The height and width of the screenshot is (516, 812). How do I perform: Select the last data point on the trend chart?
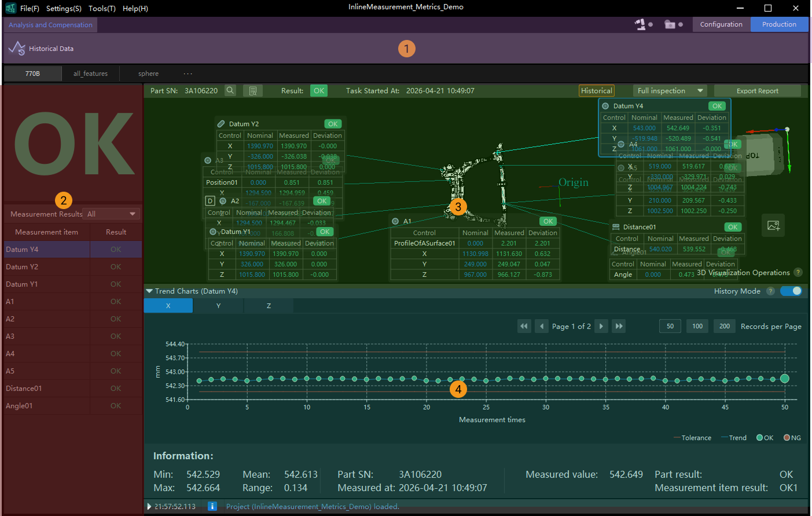(x=784, y=378)
